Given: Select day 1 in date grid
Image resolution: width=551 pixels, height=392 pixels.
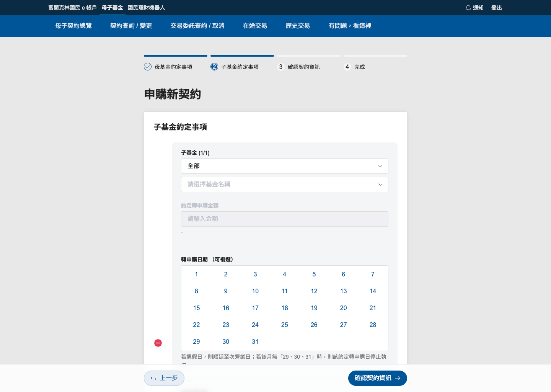Looking at the screenshot, I should click(196, 274).
